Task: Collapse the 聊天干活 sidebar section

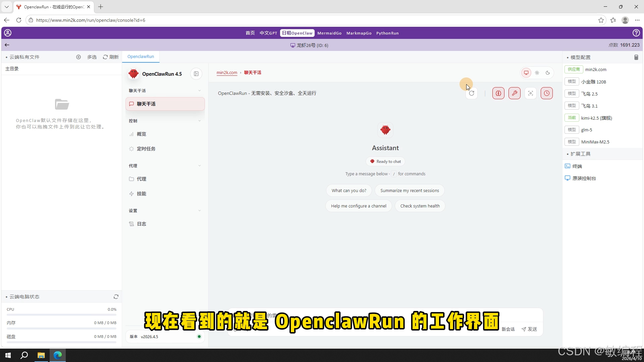Action: click(200, 90)
